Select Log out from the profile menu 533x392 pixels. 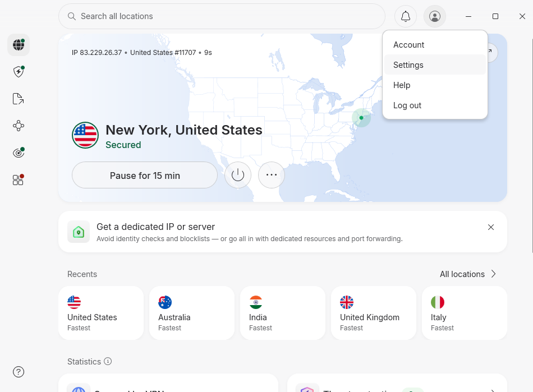(x=435, y=105)
